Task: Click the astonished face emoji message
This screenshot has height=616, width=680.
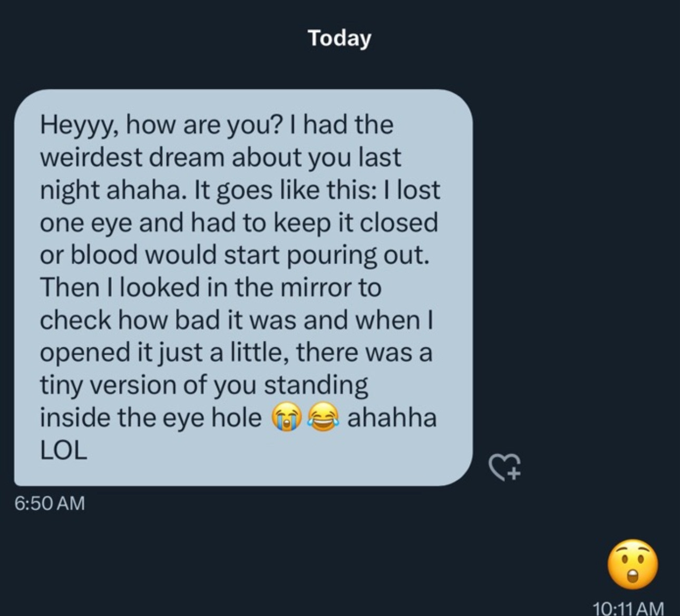Action: click(x=632, y=564)
